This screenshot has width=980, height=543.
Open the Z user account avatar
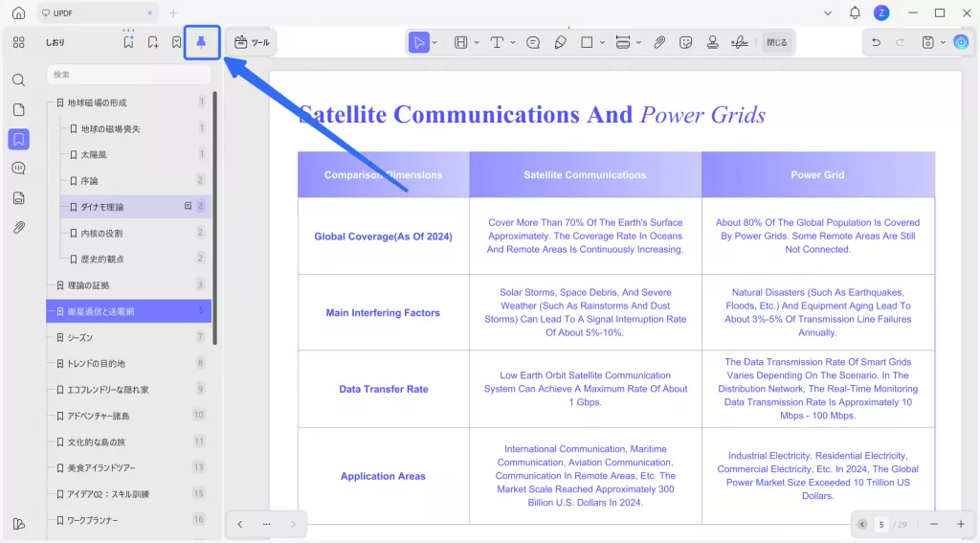(x=881, y=12)
